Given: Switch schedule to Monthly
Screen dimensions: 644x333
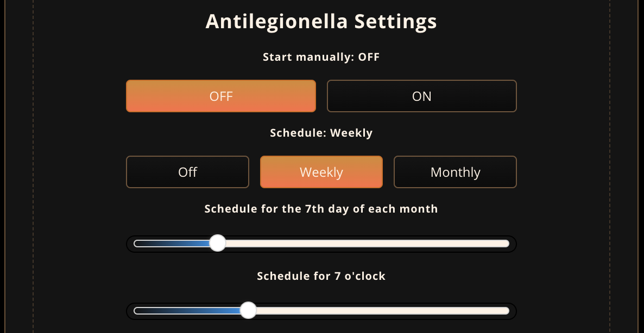Looking at the screenshot, I should pos(455,172).
